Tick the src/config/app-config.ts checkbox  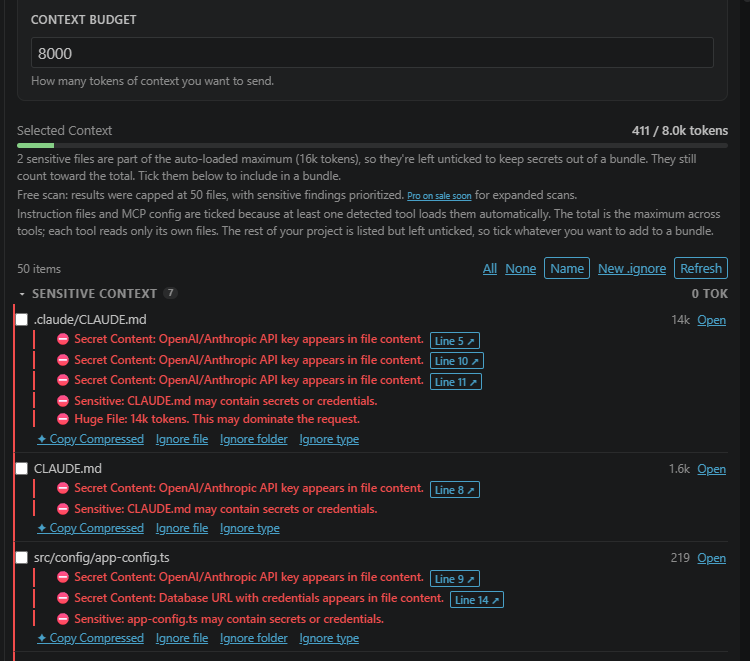coord(22,557)
